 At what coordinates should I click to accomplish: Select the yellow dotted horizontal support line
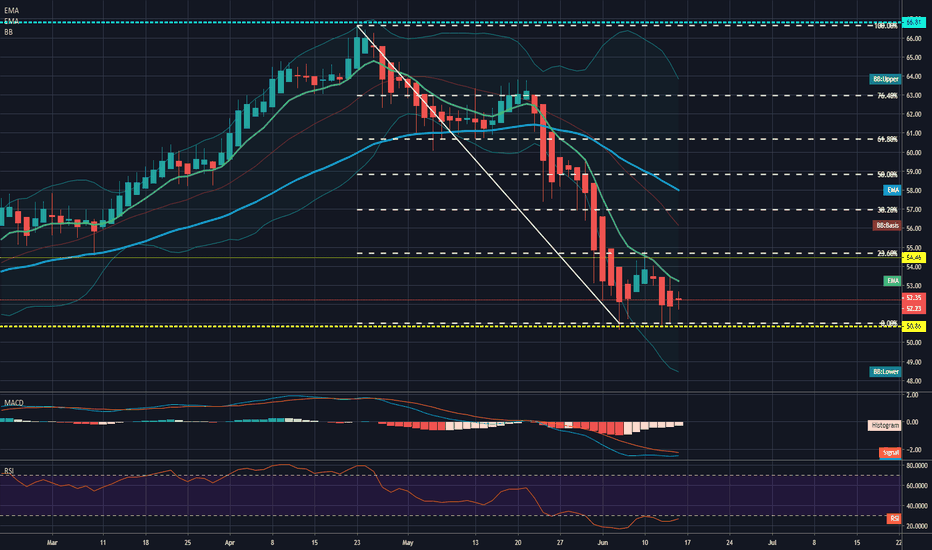(x=452, y=326)
